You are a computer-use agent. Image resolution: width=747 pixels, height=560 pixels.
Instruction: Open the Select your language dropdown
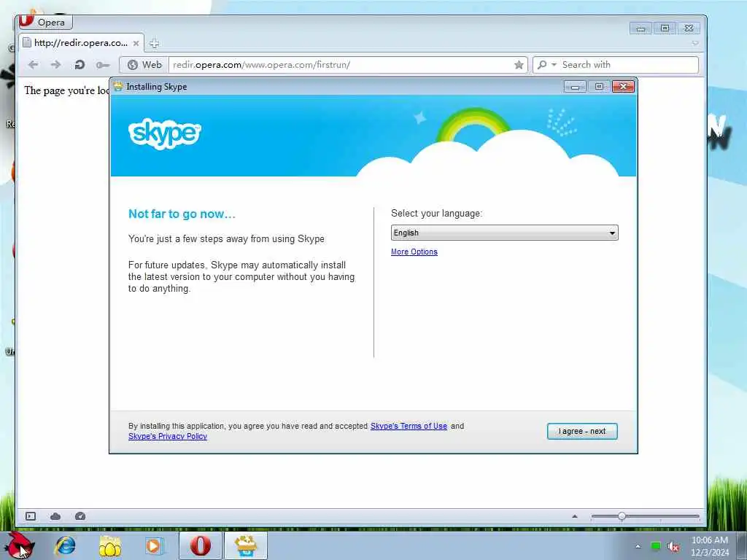click(x=505, y=233)
